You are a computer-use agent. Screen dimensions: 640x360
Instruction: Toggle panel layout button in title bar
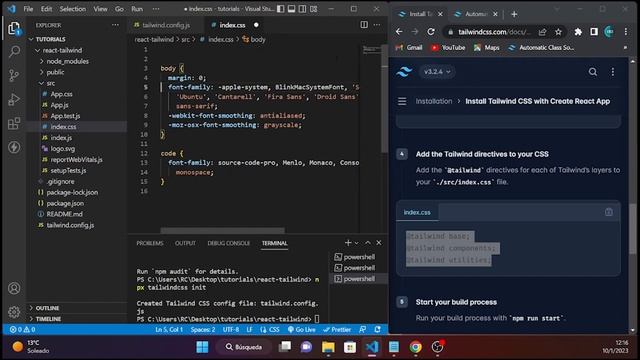[291, 9]
